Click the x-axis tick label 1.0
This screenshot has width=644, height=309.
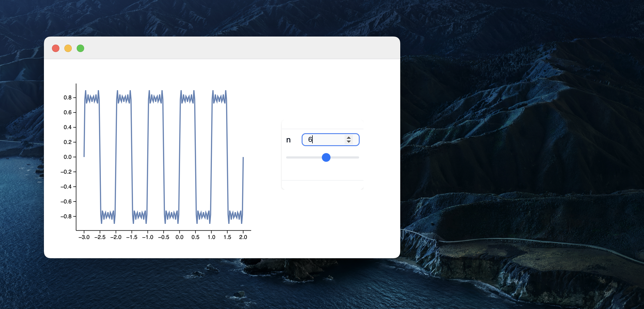(211, 237)
